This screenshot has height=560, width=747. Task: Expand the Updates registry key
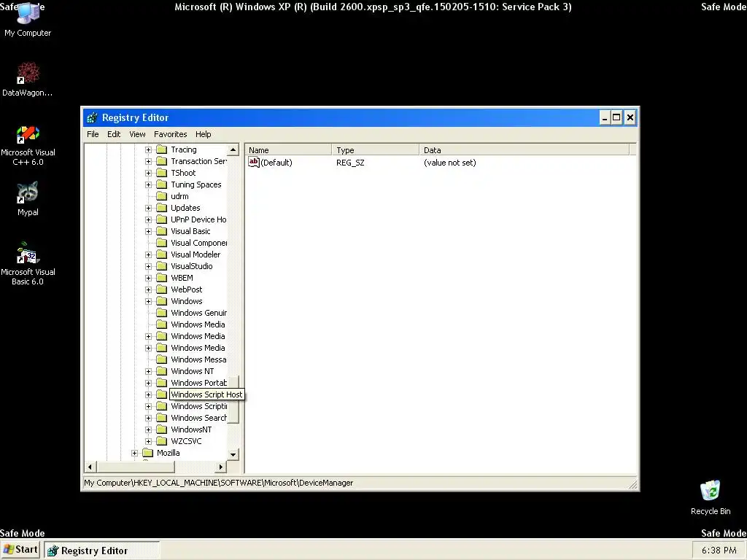(x=148, y=208)
